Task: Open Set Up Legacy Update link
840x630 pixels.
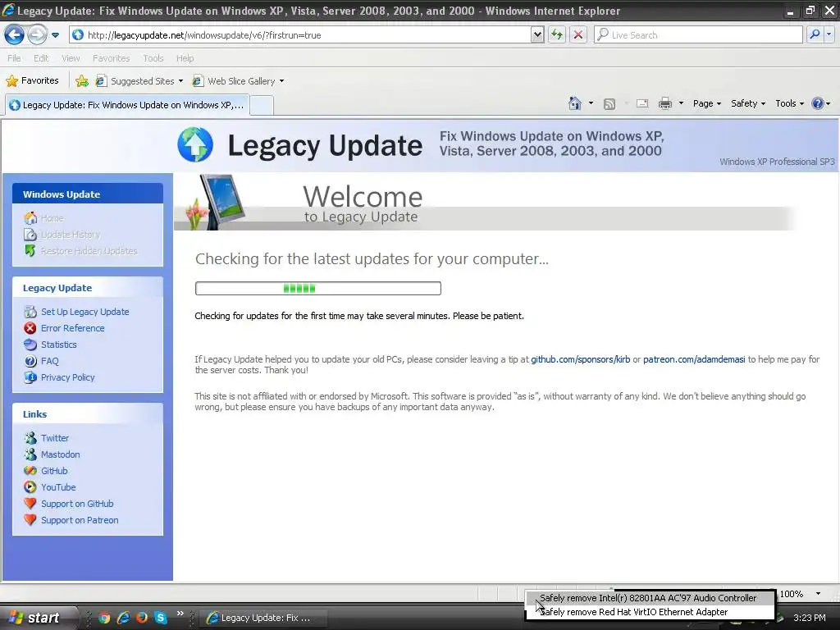Action: coord(84,312)
